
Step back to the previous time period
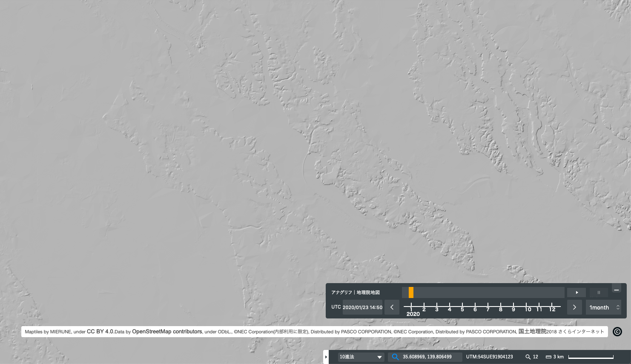tap(392, 307)
